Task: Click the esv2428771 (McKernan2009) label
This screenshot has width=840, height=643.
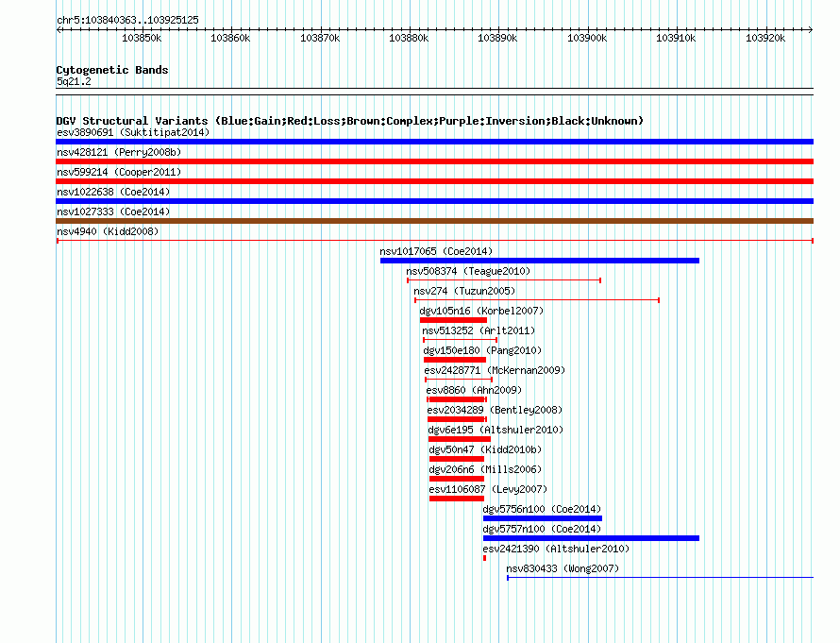Action: pyautogui.click(x=495, y=370)
